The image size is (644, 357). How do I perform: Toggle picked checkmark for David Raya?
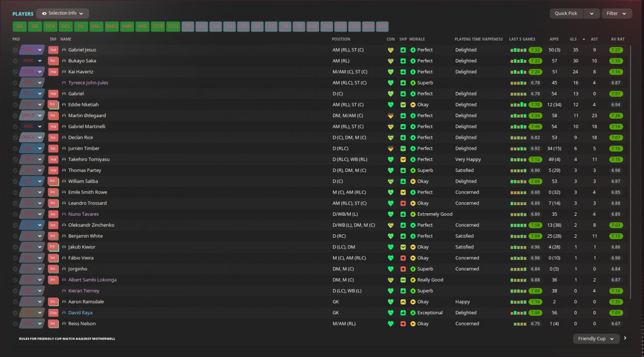(15, 313)
